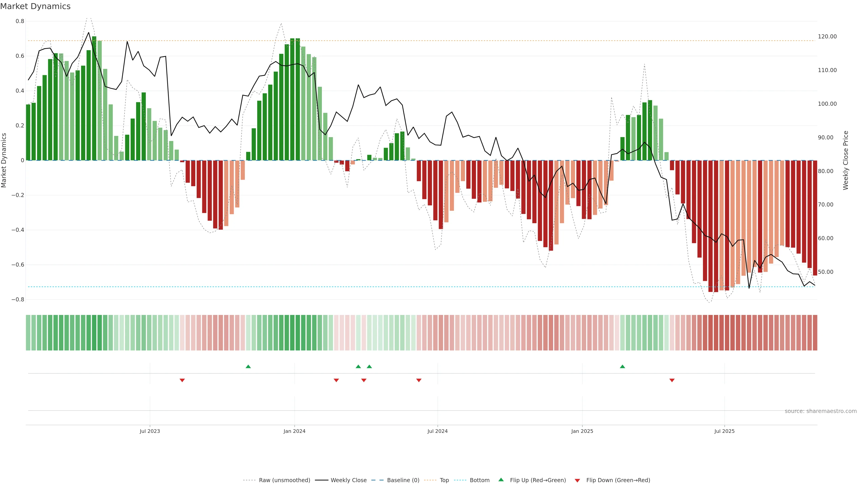
Task: Click the red triangle icon in the legend
Action: point(577,481)
